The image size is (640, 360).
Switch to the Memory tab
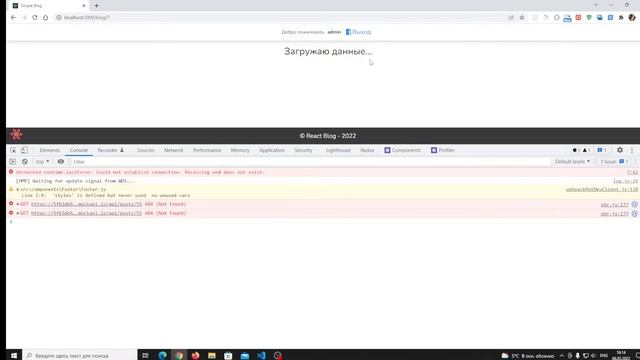coord(240,150)
